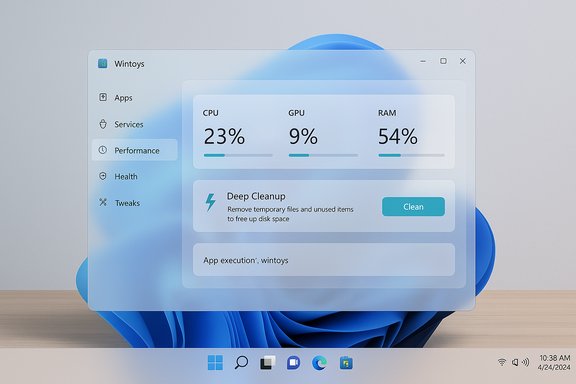The image size is (576, 384).
Task: Click the CPU usage progress bar
Action: pos(238,155)
